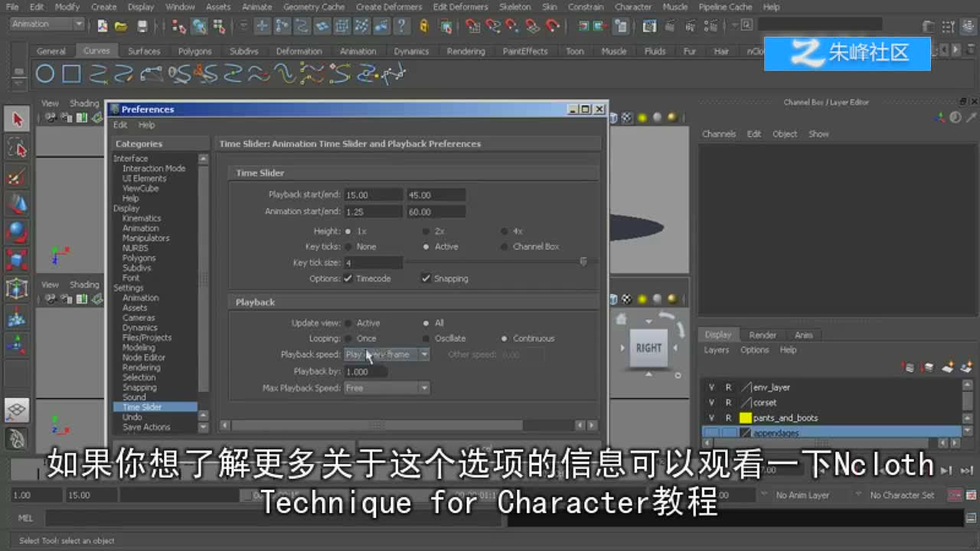Select the Universal Manipulator tool
The image size is (980, 551).
pos(17,289)
